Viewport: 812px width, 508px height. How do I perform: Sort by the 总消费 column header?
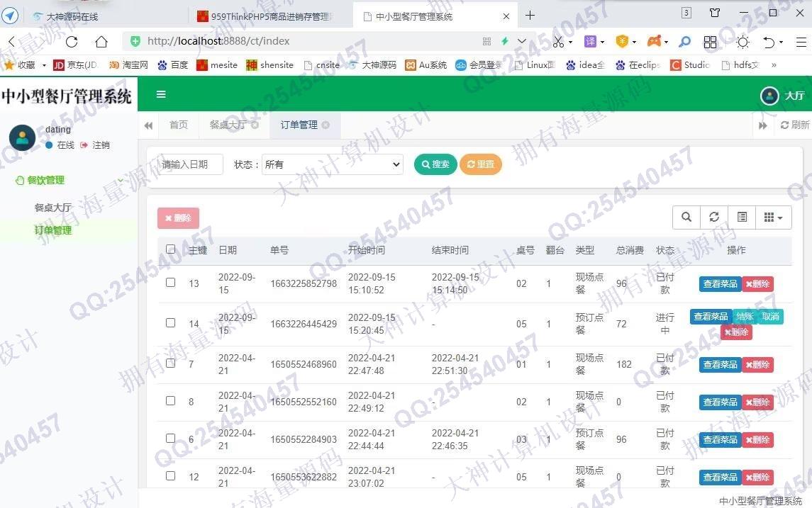click(x=630, y=250)
